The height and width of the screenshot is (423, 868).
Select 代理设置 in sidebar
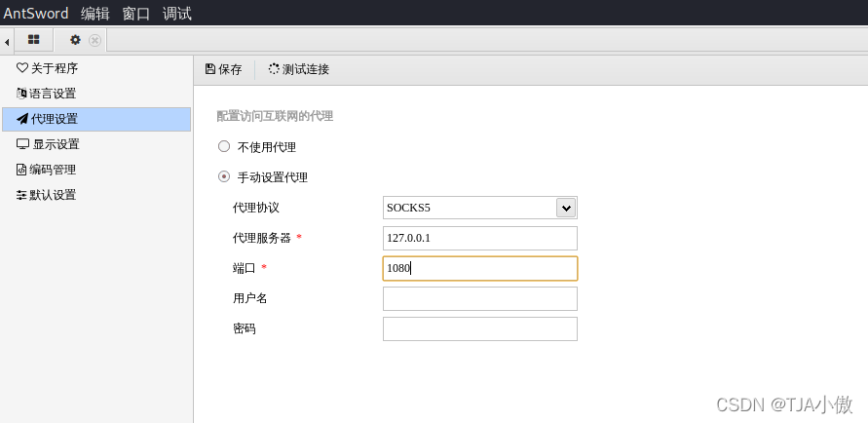96,119
